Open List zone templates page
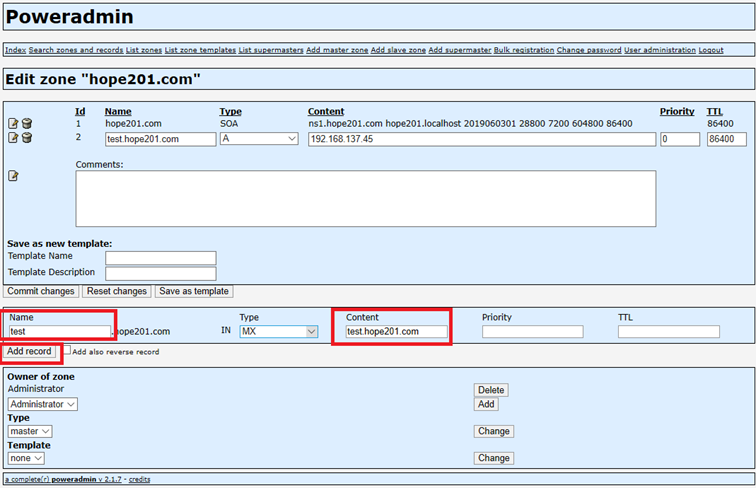This screenshot has width=756, height=488. tap(200, 50)
